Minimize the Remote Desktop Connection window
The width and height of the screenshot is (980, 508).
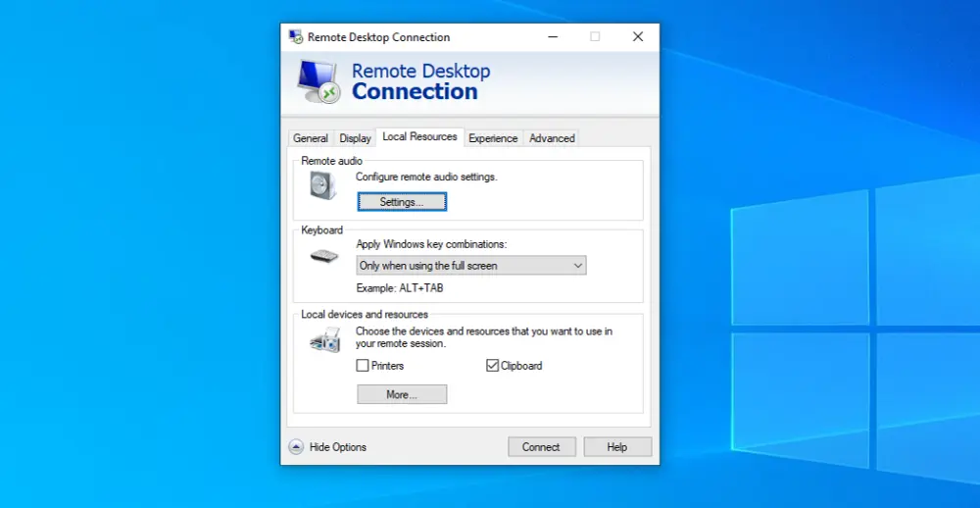pos(553,37)
